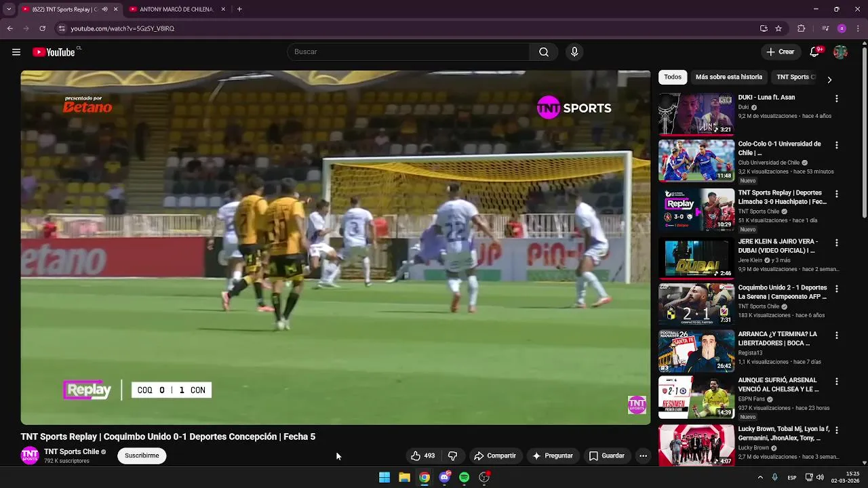Open the DUKI - Luna thumbnail
The height and width of the screenshot is (488, 868).
pos(696,115)
